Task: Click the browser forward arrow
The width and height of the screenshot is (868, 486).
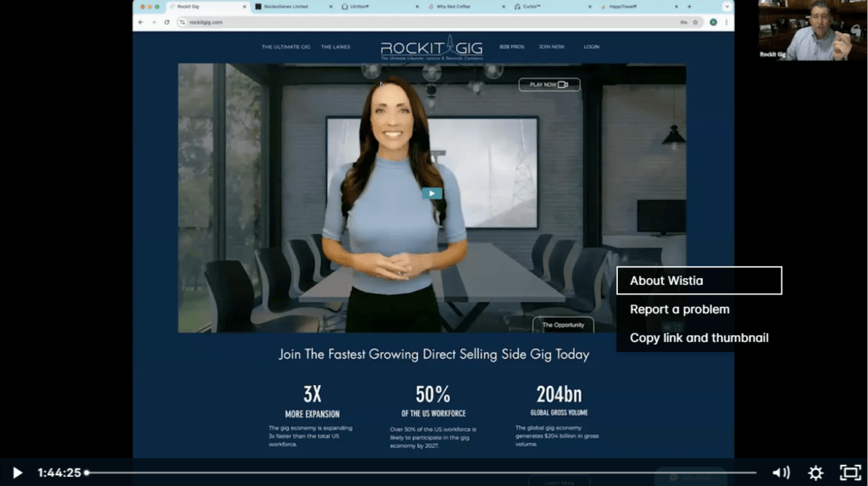Action: pos(153,22)
